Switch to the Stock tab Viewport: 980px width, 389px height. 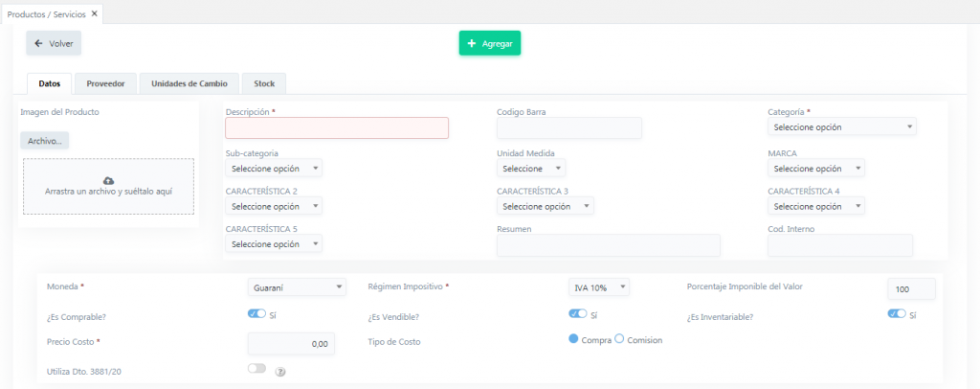click(x=264, y=83)
